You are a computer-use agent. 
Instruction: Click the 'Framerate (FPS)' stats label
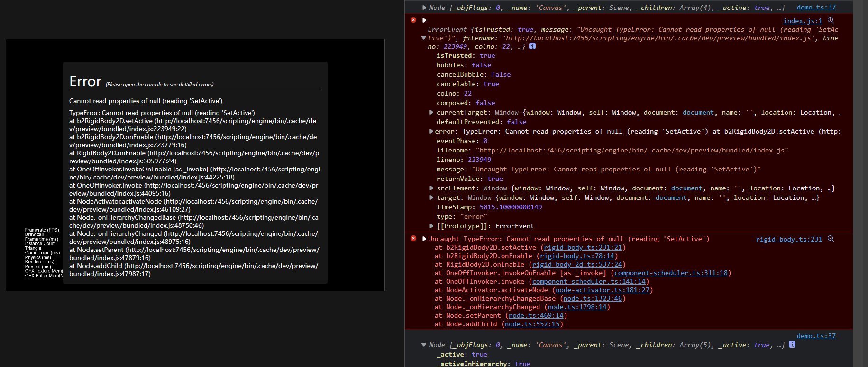pos(42,230)
